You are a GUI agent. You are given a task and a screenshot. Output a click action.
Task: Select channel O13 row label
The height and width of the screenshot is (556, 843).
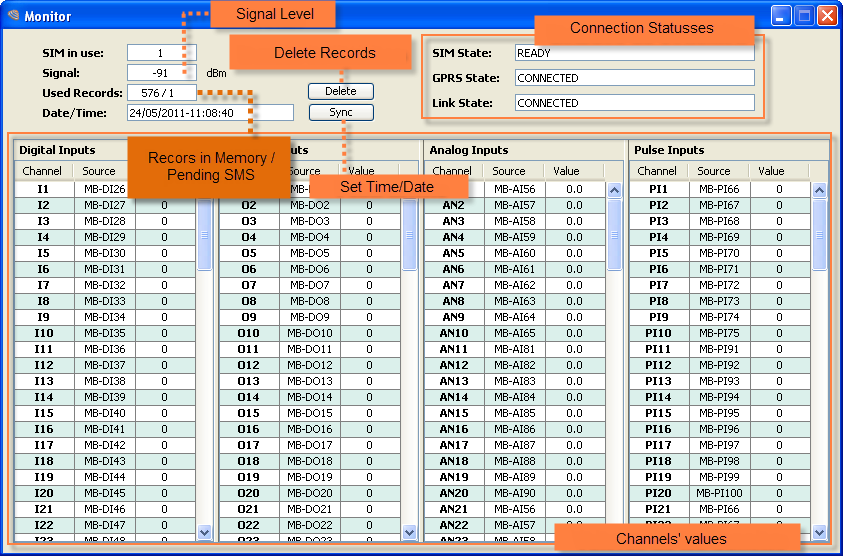[x=249, y=381]
